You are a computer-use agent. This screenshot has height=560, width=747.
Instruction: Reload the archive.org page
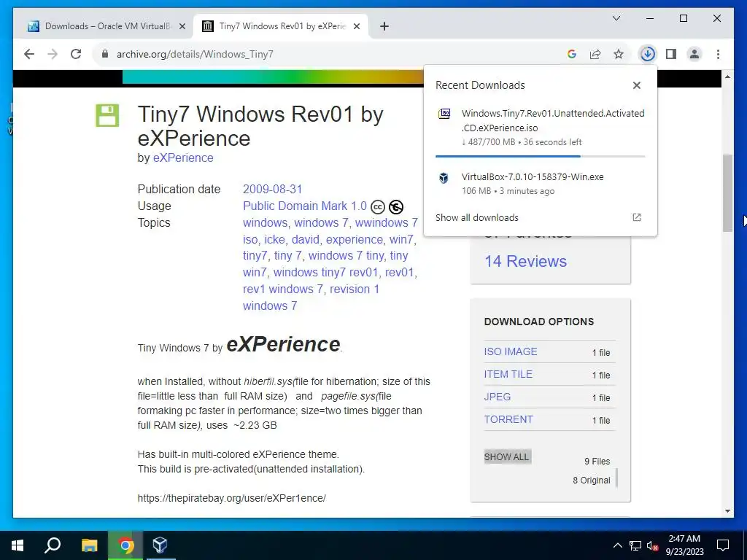[76, 54]
